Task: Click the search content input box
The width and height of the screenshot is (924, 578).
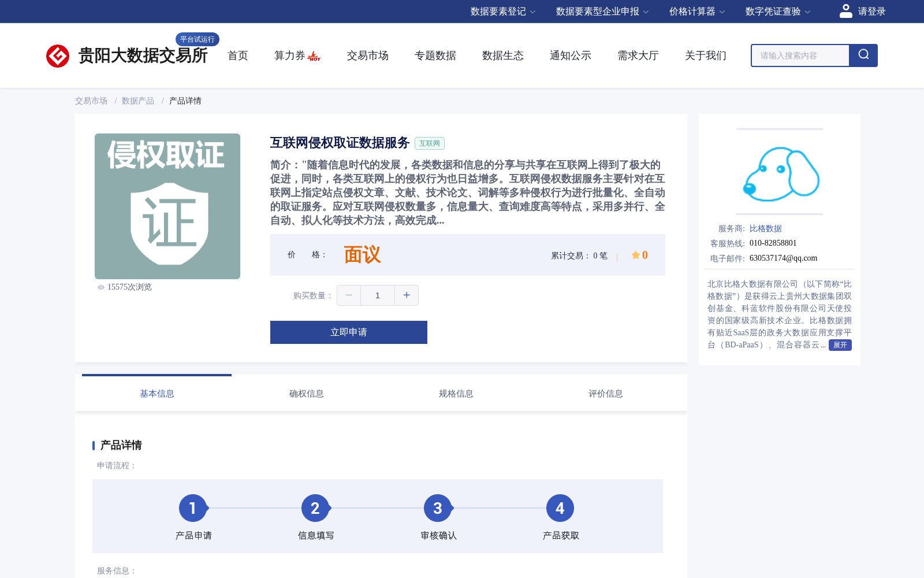Action: click(x=800, y=55)
